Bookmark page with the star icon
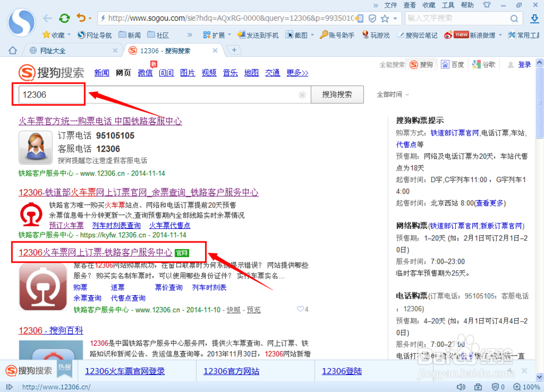The height and width of the screenshot is (392, 544). 385,18
